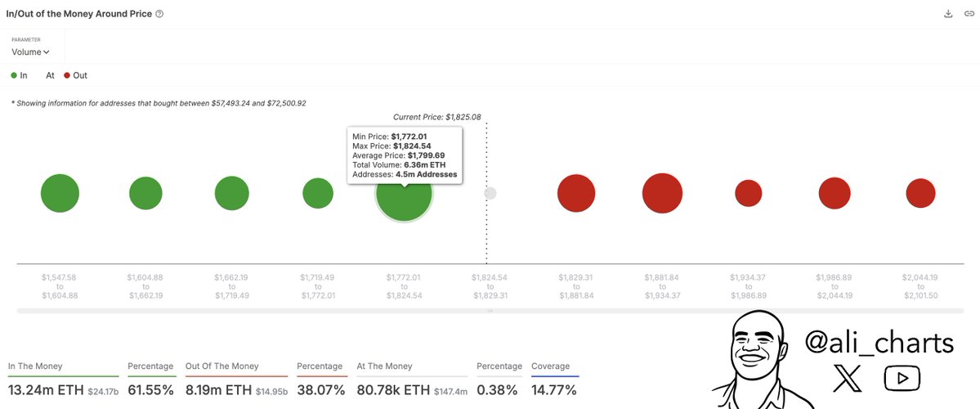This screenshot has width=980, height=409.
Task: Click the X logo icon
Action: coord(847,378)
